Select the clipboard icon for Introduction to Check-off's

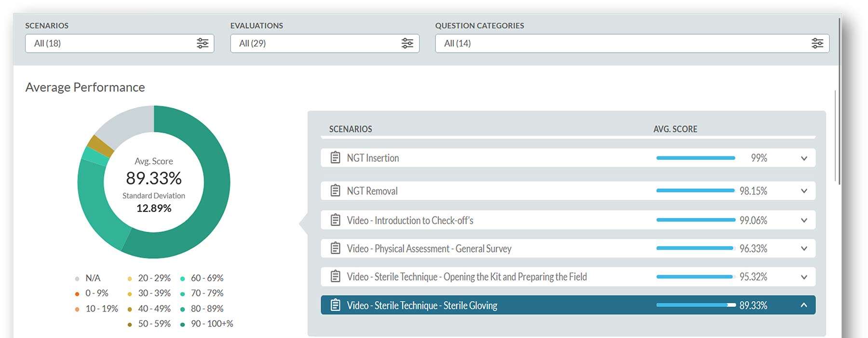335,220
